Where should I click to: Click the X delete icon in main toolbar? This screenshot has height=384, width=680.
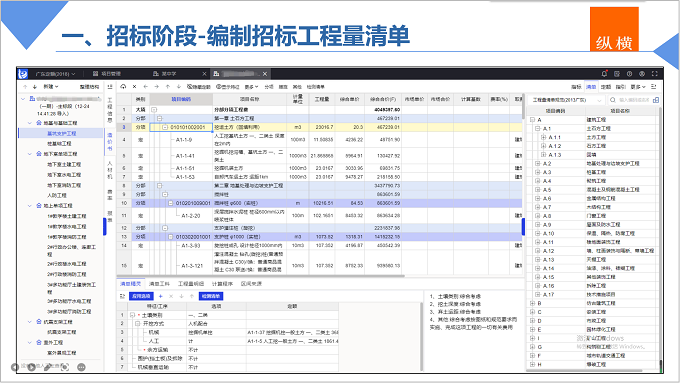click(134, 87)
